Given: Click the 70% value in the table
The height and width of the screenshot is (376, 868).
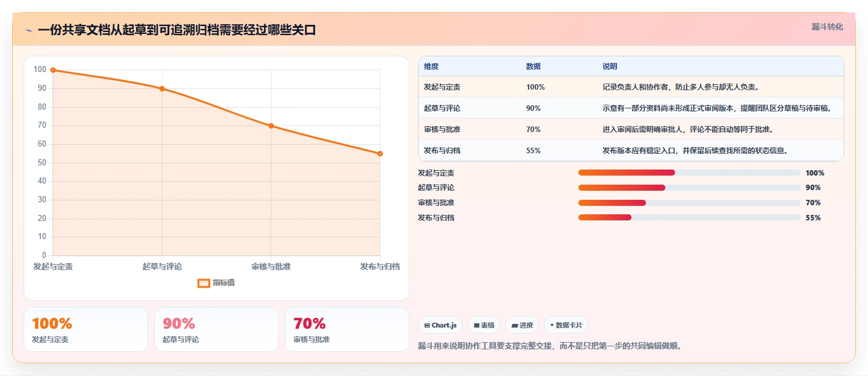Looking at the screenshot, I should (x=534, y=130).
